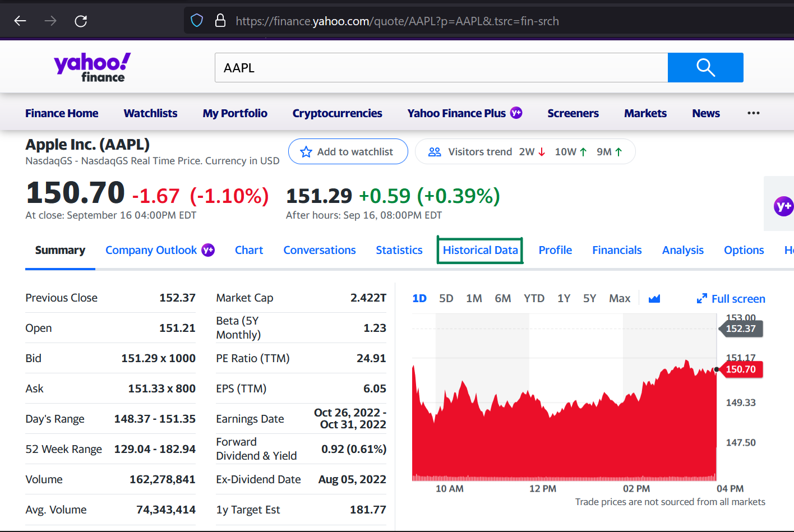Click the blue magnifier search button
This screenshot has width=794, height=532.
pyautogui.click(x=705, y=67)
